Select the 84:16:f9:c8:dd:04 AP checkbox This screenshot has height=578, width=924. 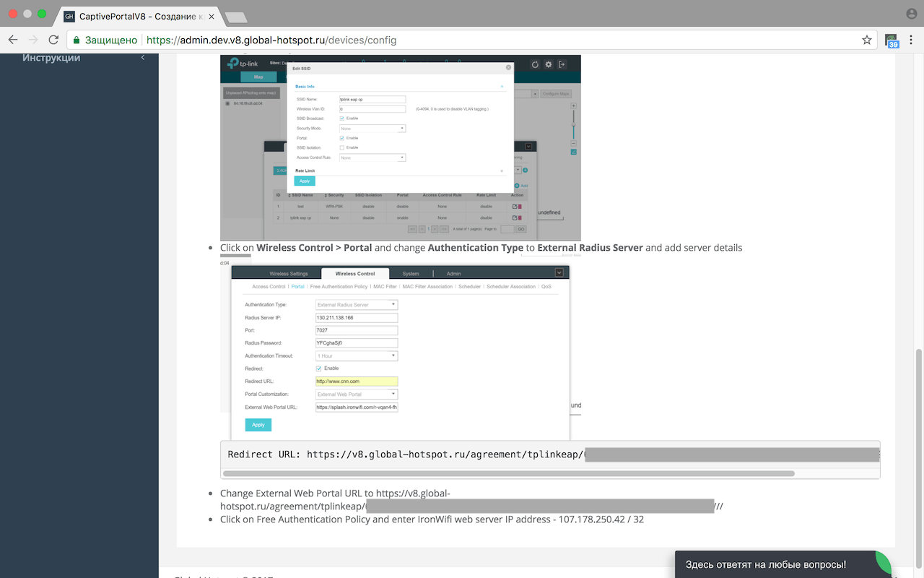(227, 103)
